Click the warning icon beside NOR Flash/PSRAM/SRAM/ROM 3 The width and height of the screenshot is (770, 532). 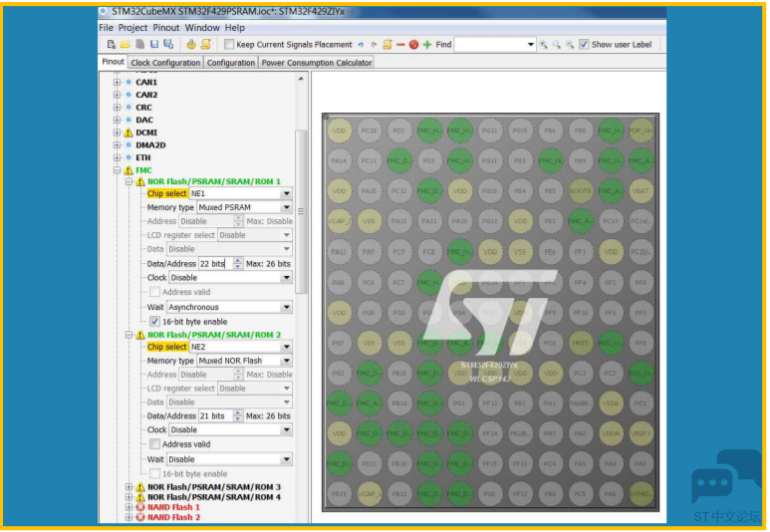140,487
